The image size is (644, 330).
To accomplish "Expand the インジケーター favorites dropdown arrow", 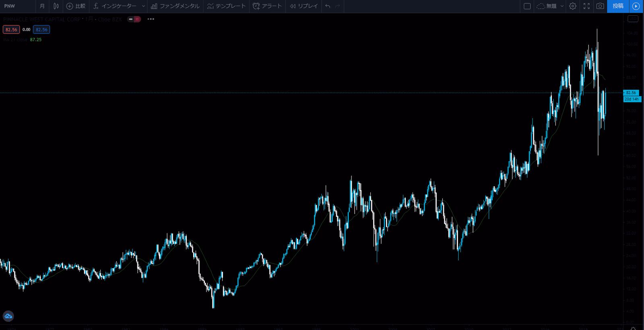I will [x=143, y=6].
